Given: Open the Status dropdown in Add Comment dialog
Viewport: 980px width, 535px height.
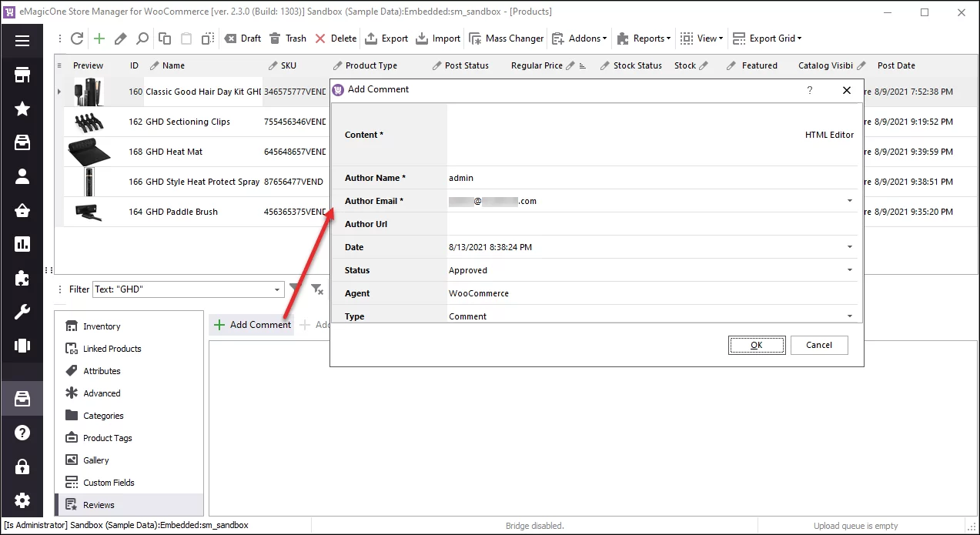Looking at the screenshot, I should click(x=849, y=270).
